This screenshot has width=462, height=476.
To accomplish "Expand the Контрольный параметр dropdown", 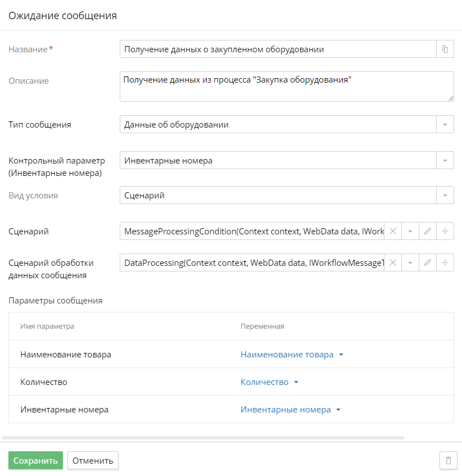I will point(445,160).
